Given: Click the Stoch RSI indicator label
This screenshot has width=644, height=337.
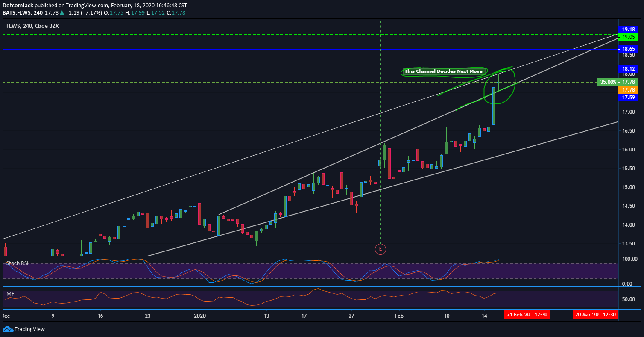Looking at the screenshot, I should click(x=17, y=263).
